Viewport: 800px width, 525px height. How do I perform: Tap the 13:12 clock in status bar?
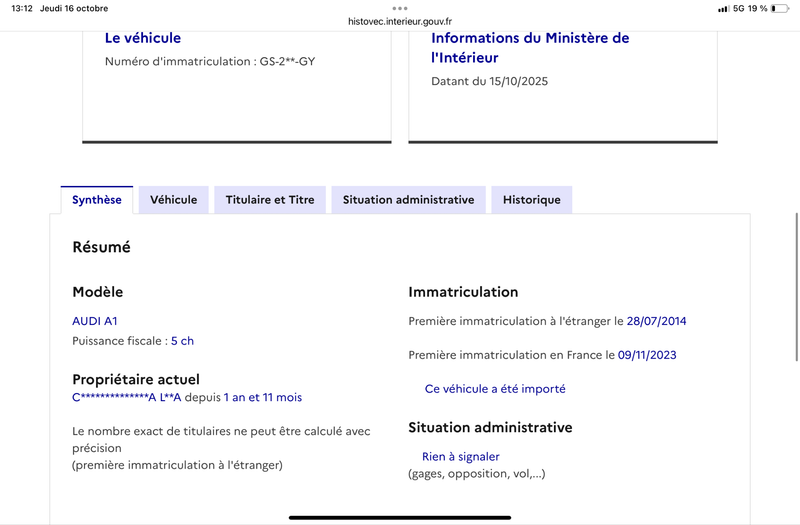tap(23, 8)
